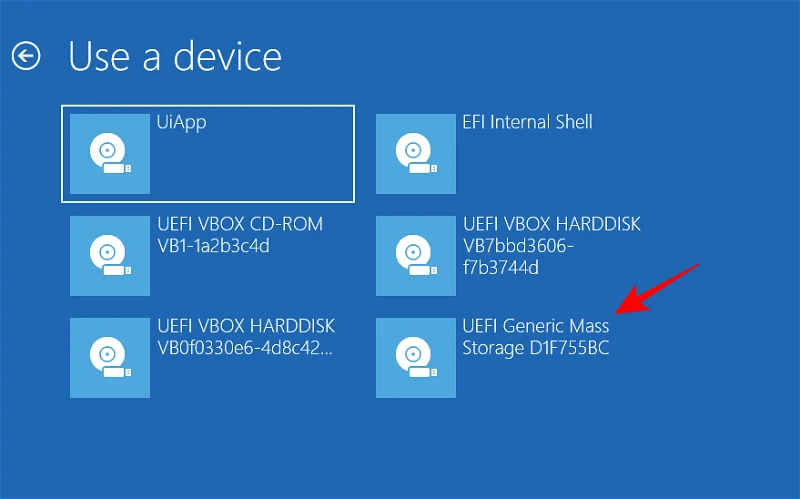Select the UiApp text label
The height and width of the screenshot is (499, 800).
tap(182, 123)
